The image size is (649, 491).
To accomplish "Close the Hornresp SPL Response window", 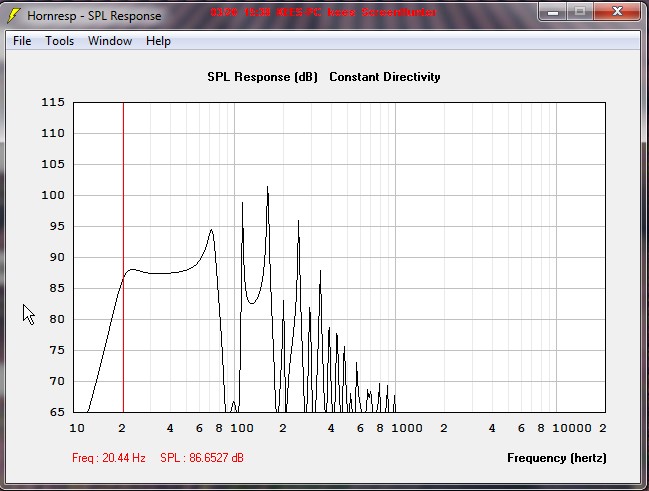I will pos(617,12).
